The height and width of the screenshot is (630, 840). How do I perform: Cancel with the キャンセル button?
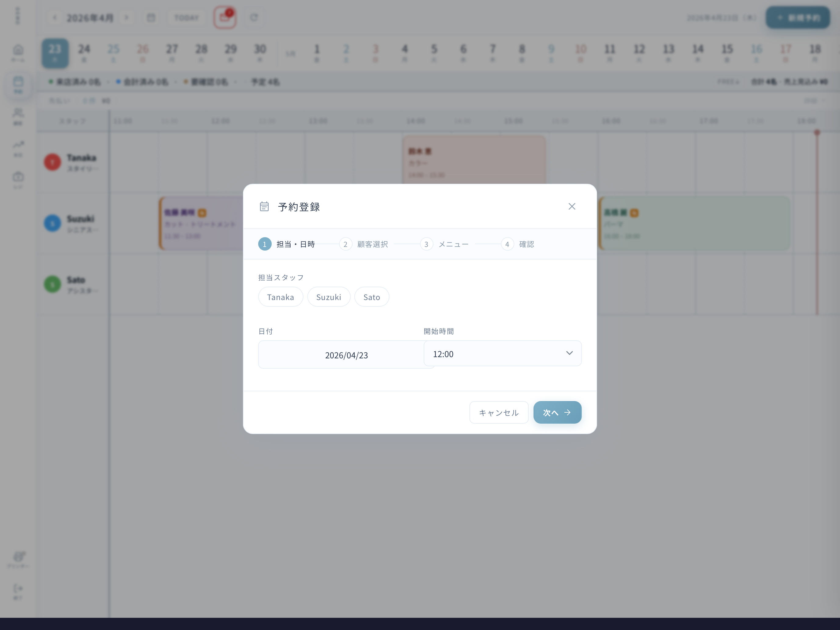click(499, 412)
